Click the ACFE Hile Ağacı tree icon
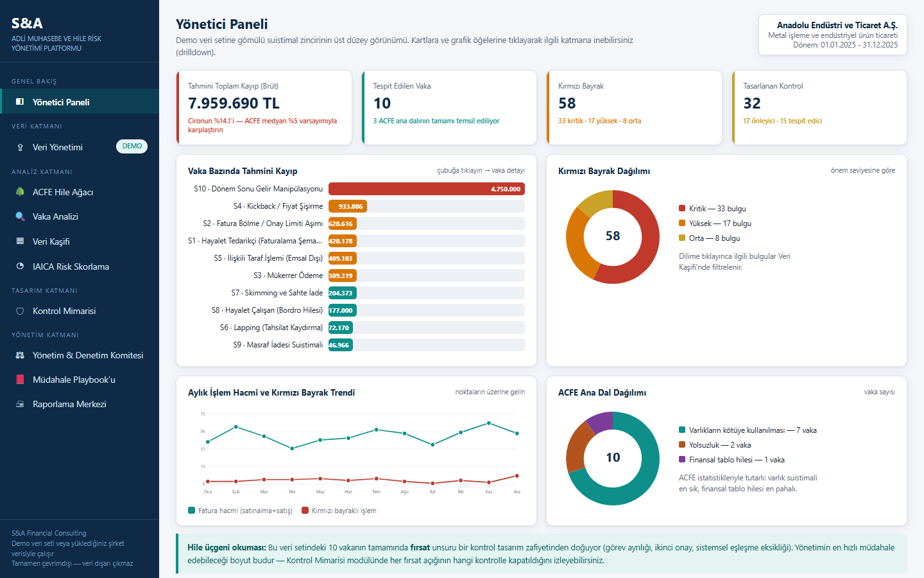The image size is (924, 578). coord(20,192)
